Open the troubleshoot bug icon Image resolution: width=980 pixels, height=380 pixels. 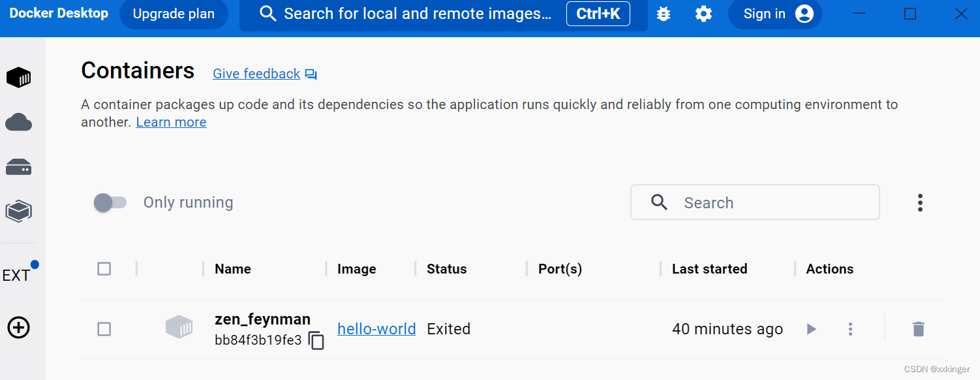[664, 14]
